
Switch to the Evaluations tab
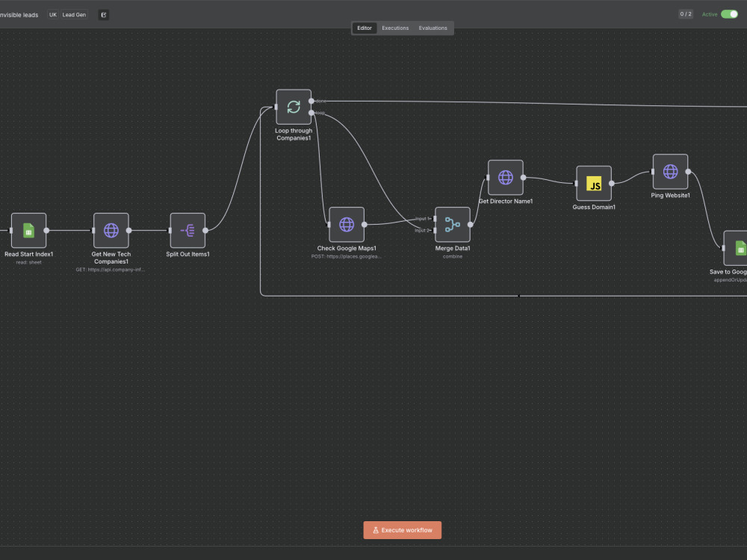point(433,28)
